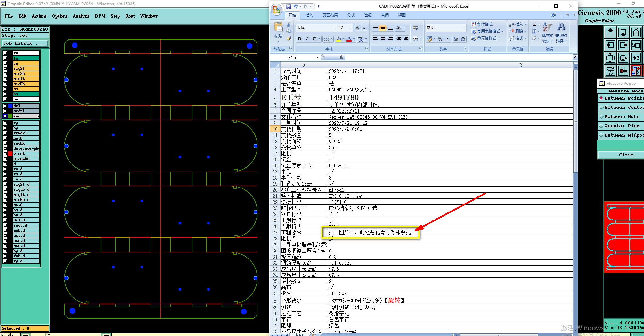This screenshot has width=644, height=336.
Task: Click the percent style icon
Action: (440, 39)
